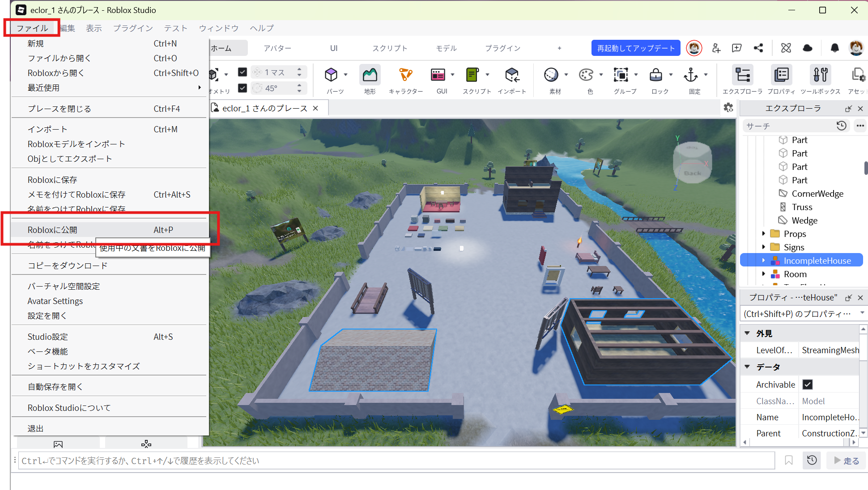The height and width of the screenshot is (490, 868).
Task: Click the Name property value field
Action: click(x=829, y=417)
